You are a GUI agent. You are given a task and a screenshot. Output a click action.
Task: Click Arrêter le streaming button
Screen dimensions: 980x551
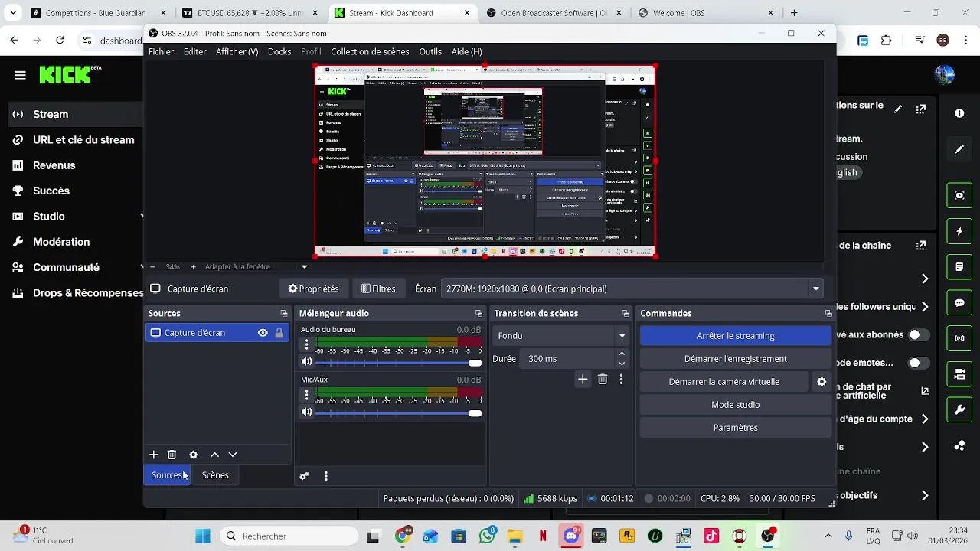[x=735, y=336]
